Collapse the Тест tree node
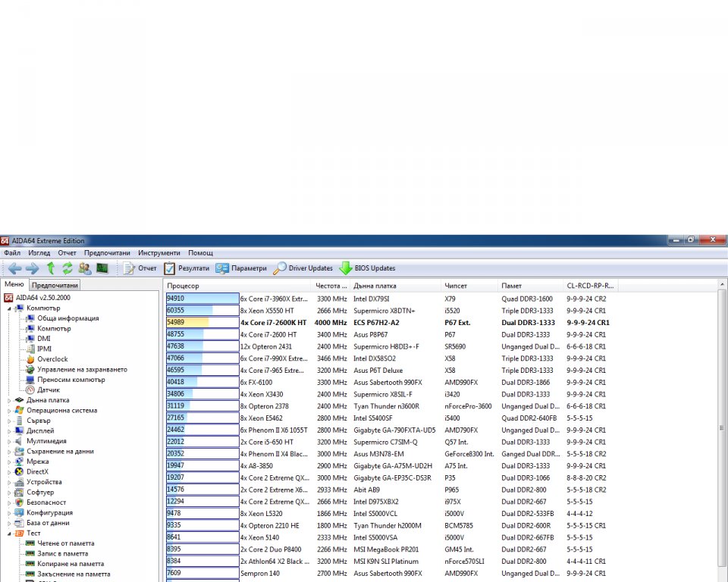 [x=10, y=533]
